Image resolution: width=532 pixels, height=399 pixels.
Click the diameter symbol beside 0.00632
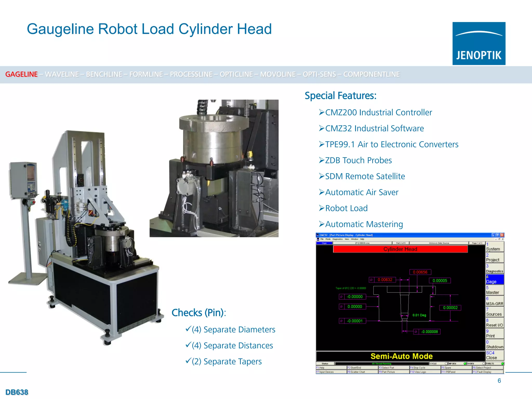[x=371, y=280]
